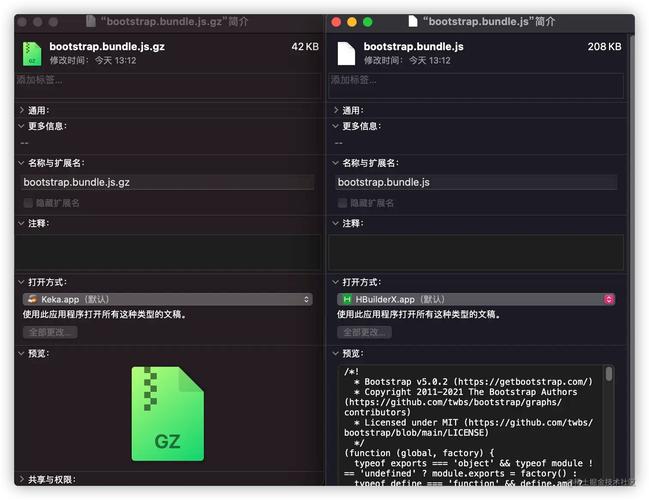Click the HBuilderX app icon in the dropdown
Viewport: 649px width, 500px height.
(x=347, y=299)
